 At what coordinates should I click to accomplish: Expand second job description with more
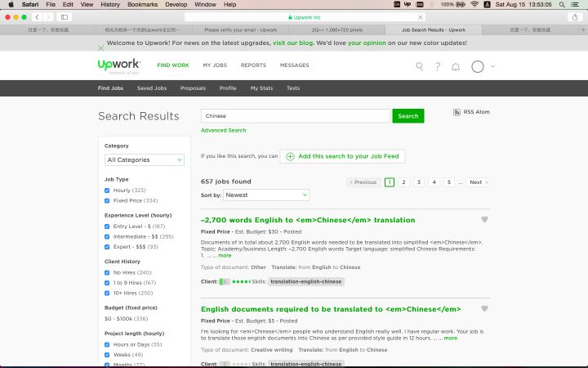[450, 338]
